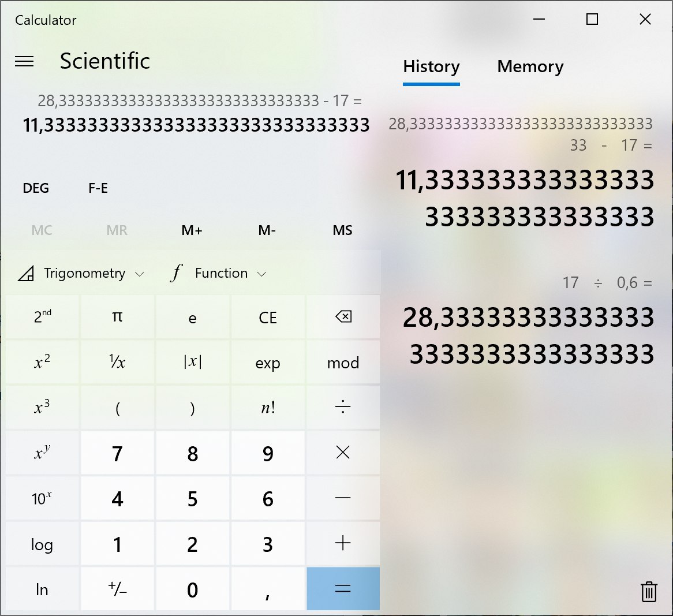Click digit 4 key
This screenshot has width=673, height=616.
pyautogui.click(x=117, y=498)
